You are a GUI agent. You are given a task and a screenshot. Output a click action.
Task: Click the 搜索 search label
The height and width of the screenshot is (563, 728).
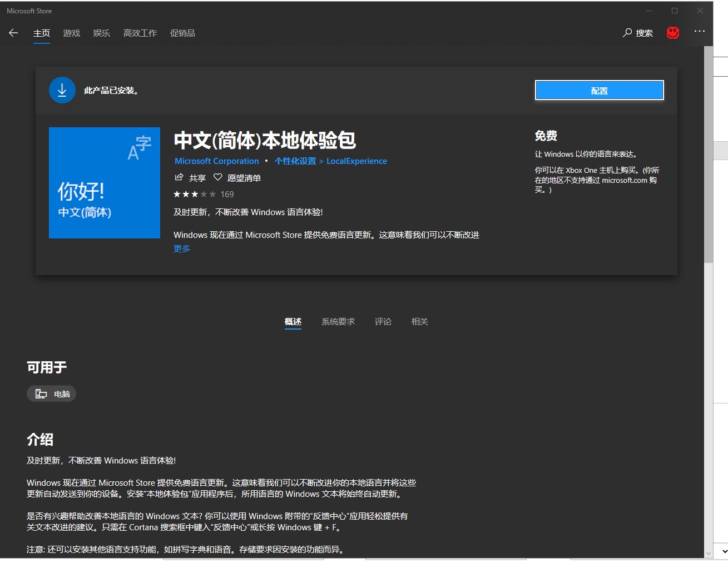click(645, 33)
